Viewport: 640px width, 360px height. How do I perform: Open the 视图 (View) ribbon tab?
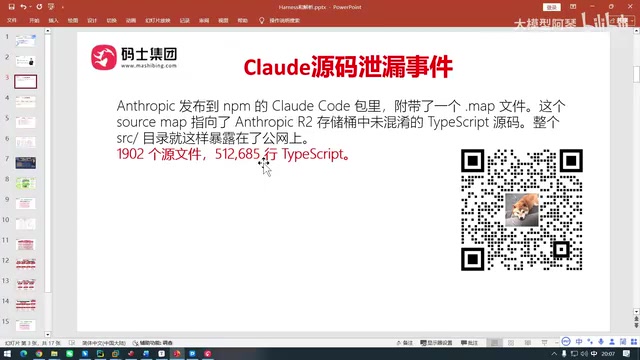point(223,20)
